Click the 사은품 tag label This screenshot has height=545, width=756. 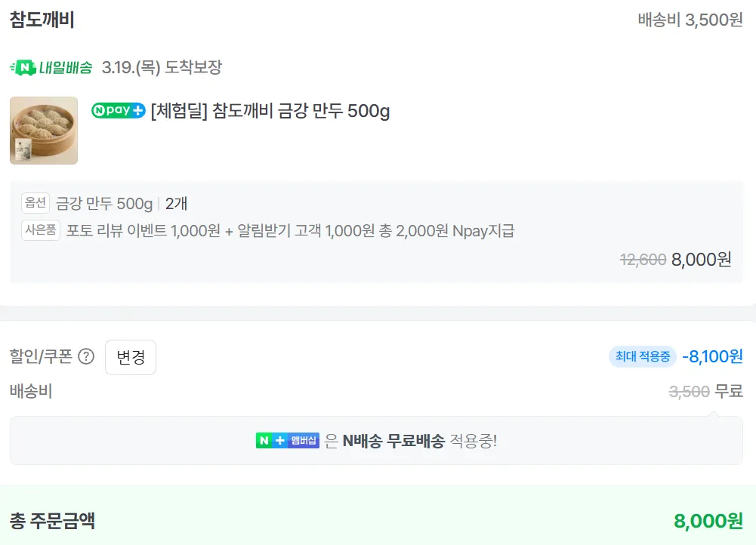[x=40, y=231]
